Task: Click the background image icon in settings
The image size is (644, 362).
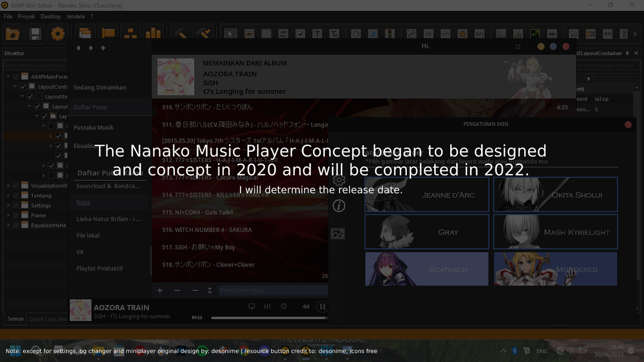Action: tap(338, 233)
